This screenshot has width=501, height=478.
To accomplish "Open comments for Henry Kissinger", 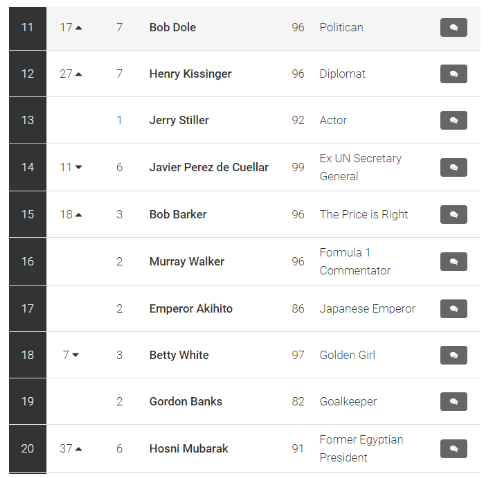I will [453, 74].
